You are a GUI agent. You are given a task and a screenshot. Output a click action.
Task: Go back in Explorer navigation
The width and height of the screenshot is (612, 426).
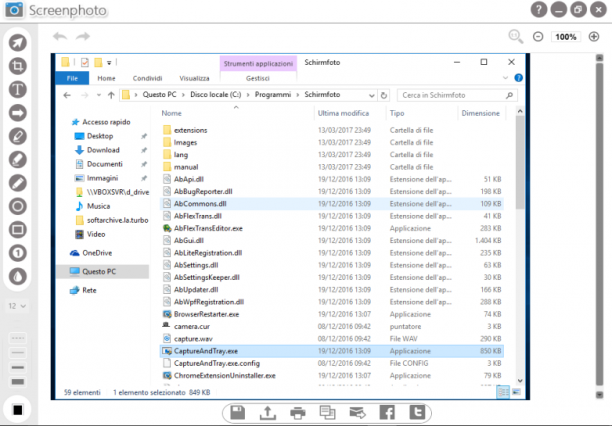(x=67, y=95)
